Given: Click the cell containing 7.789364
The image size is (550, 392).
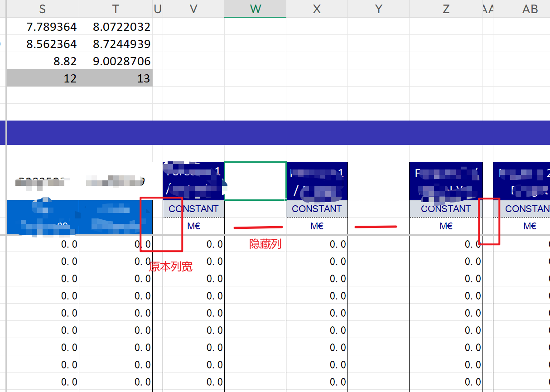Looking at the screenshot, I should click(x=43, y=27).
